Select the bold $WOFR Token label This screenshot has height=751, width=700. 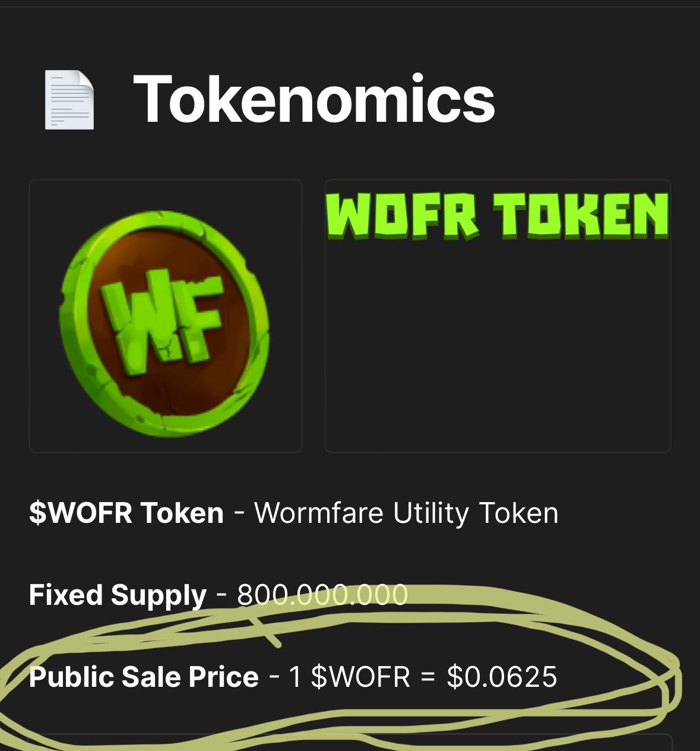126,513
